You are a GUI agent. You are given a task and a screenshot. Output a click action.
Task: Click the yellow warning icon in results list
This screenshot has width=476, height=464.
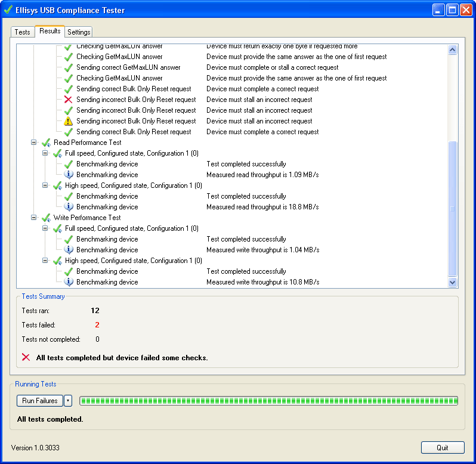coord(68,121)
